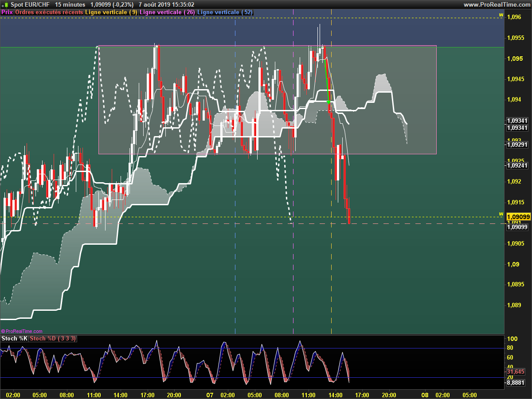Image resolution: width=532 pixels, height=399 pixels.
Task: Click the 1,0905 price axis label
Action: [516, 243]
